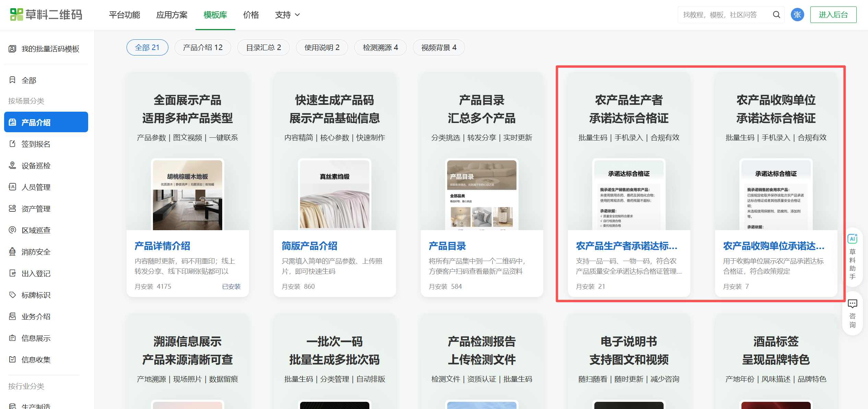Screen dimensions: 868x409
Task: Click the 签到报名 sidebar icon
Action: click(x=12, y=144)
